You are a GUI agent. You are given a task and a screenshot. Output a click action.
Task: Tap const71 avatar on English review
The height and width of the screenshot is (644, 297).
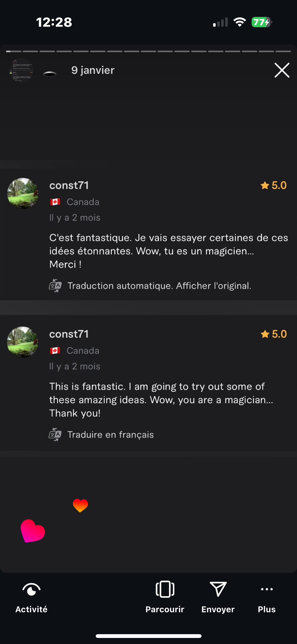coord(23,342)
